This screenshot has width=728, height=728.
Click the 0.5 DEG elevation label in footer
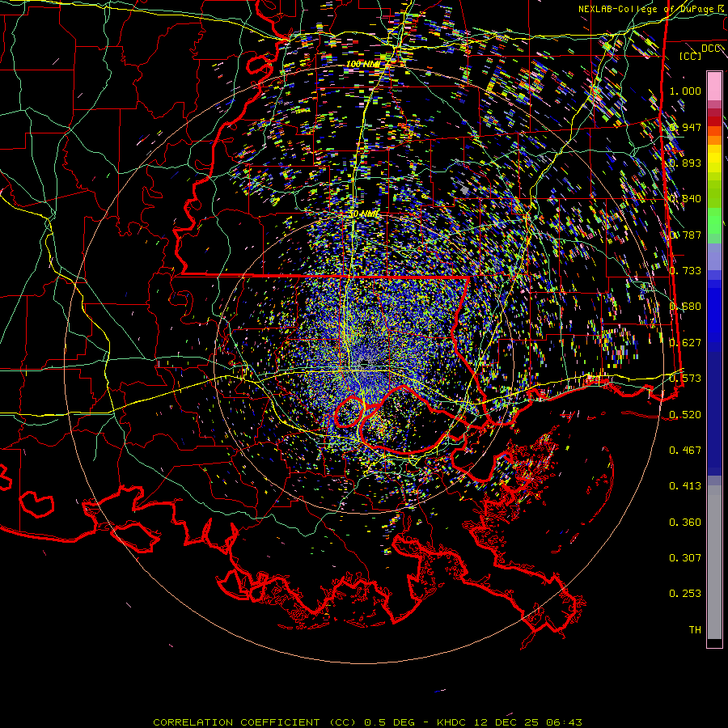391,722
